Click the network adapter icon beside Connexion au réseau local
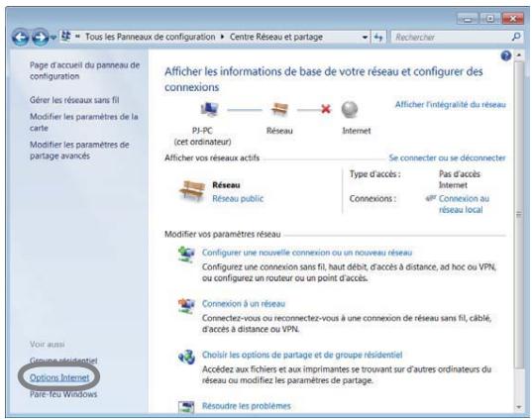 [x=431, y=198]
